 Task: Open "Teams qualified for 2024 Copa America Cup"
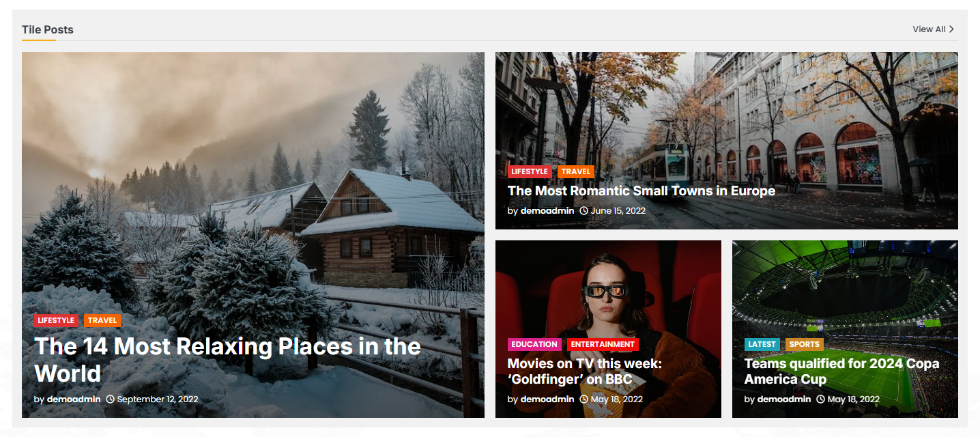[841, 371]
